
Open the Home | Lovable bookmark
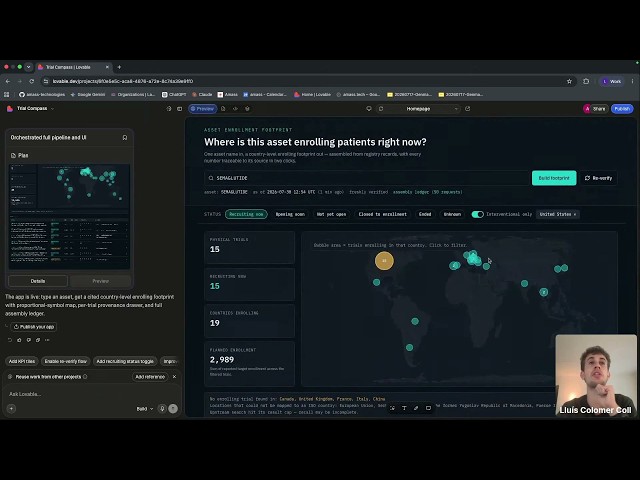(x=312, y=94)
